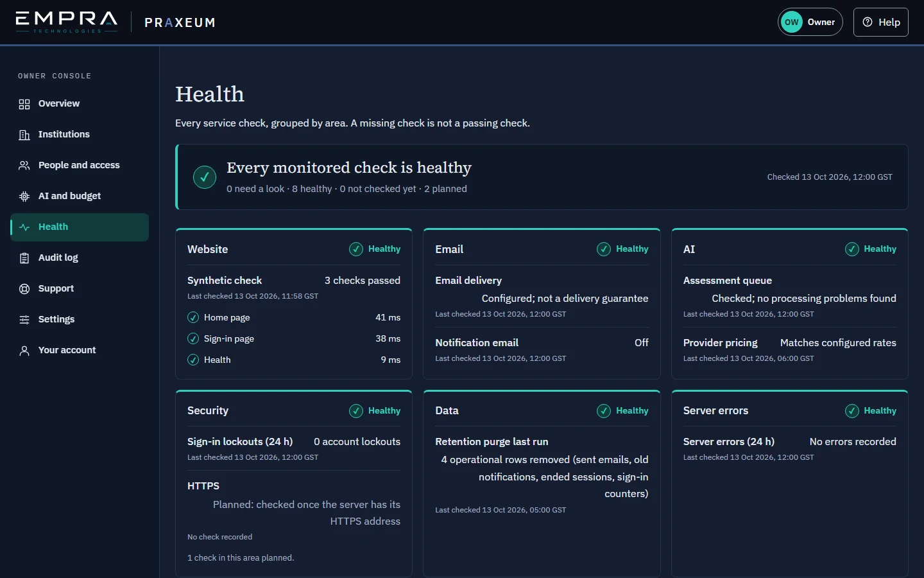Click the Server errors healthy check icon
This screenshot has width=924, height=578.
852,411
